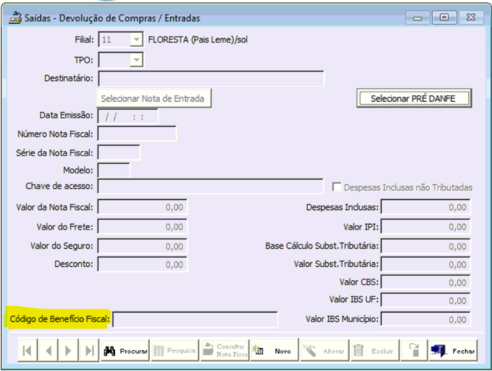
Task: Go to the first record
Action: [x=28, y=350]
